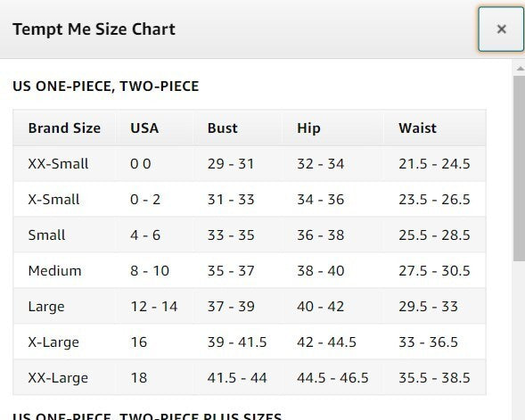Click the Large brand size cell
The height and width of the screenshot is (420, 525).
coord(46,307)
